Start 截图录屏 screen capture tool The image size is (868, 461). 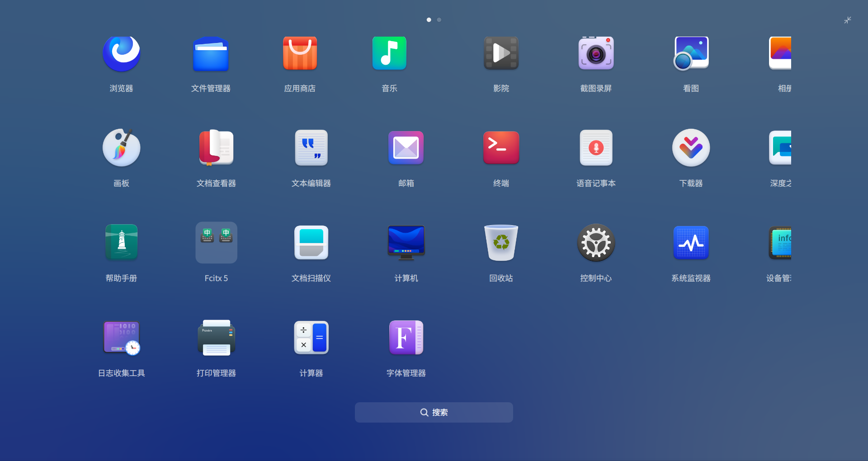pyautogui.click(x=596, y=53)
